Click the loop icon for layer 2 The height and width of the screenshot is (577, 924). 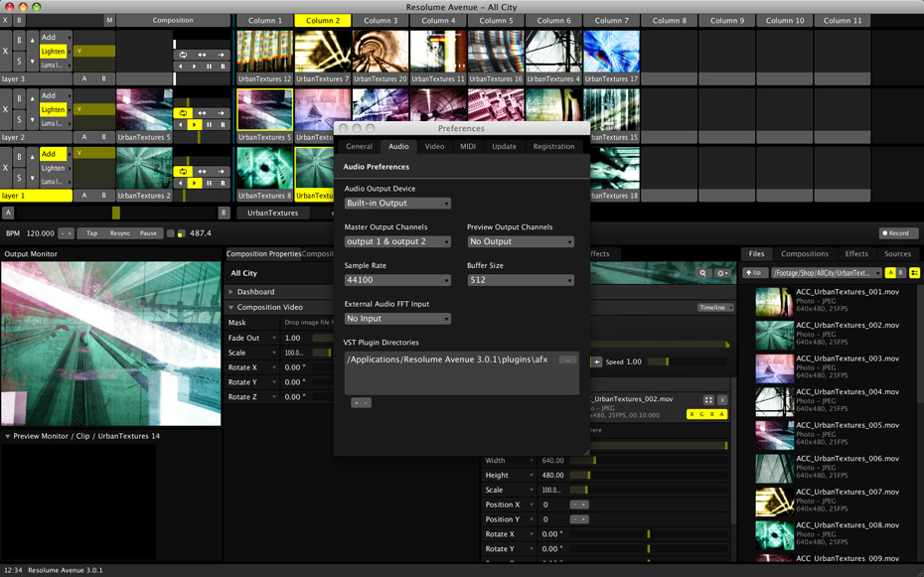[x=183, y=113]
